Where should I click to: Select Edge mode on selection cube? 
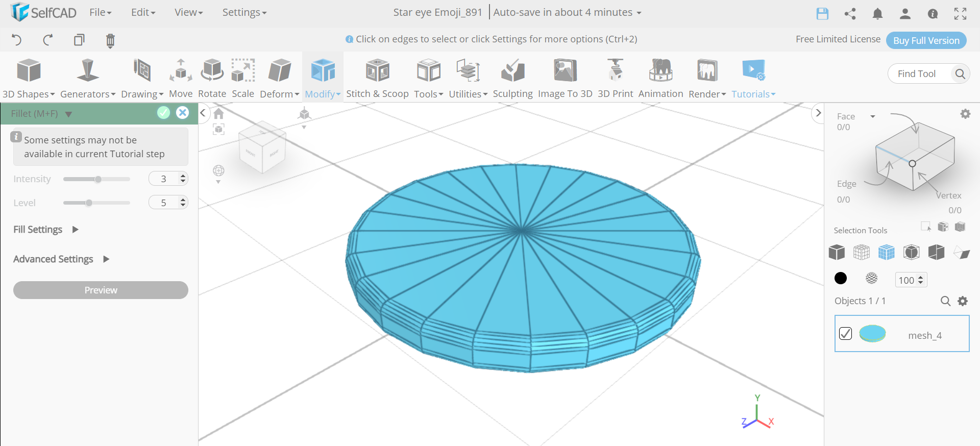click(846, 184)
